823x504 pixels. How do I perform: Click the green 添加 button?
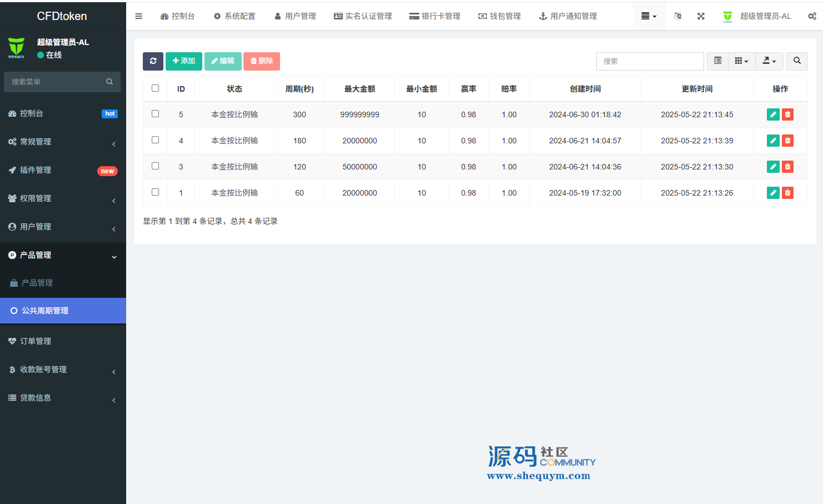184,61
